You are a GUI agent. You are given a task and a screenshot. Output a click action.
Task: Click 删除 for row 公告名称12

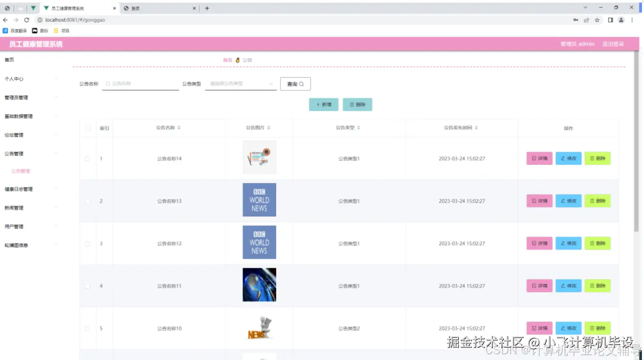coord(597,243)
